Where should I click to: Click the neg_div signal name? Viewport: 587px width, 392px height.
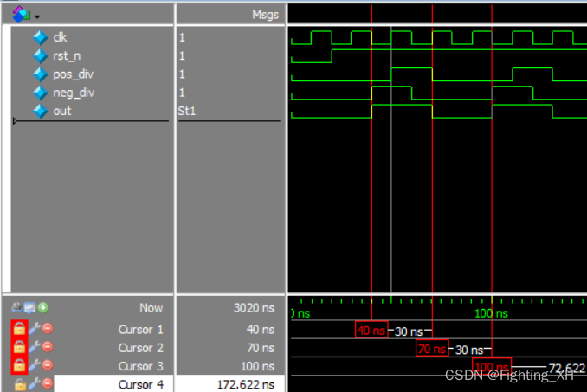74,93
